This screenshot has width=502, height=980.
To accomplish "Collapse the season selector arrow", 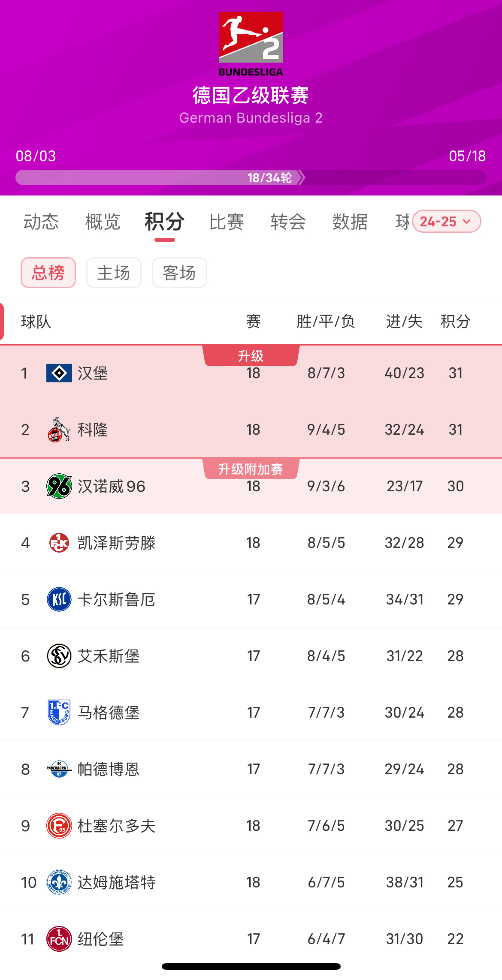I will click(x=468, y=222).
